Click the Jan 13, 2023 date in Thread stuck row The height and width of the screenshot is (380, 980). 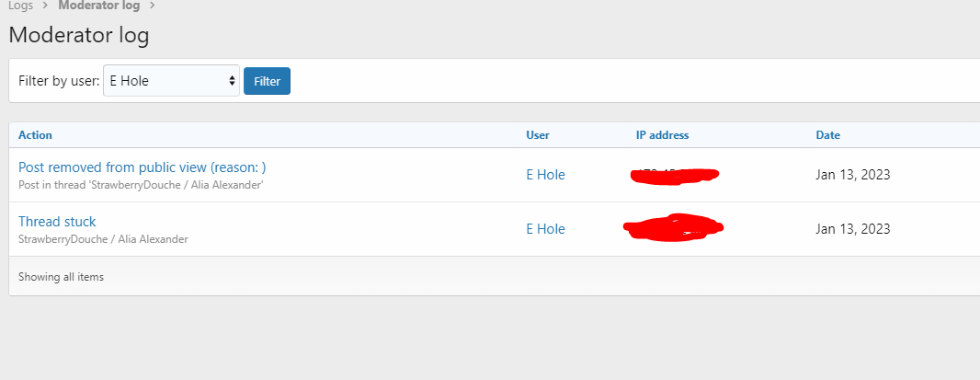pyautogui.click(x=853, y=229)
